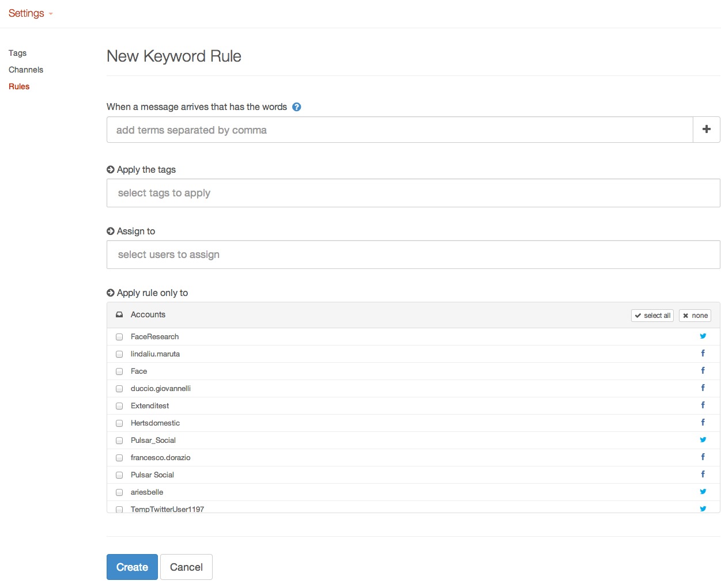
Task: Focus the keyword terms input field
Action: 399,130
